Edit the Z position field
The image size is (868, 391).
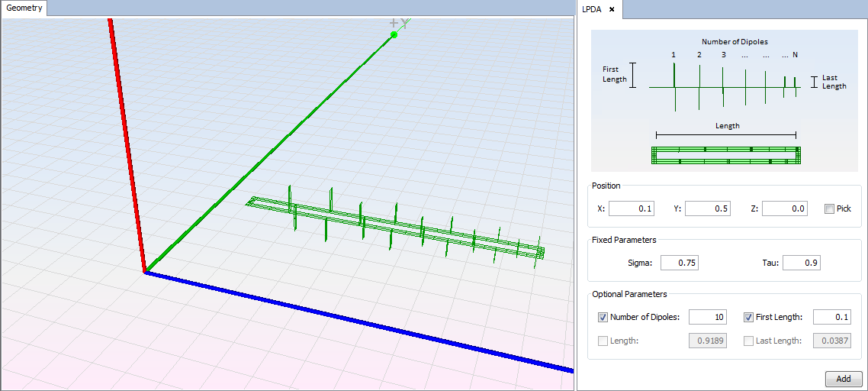(784, 208)
